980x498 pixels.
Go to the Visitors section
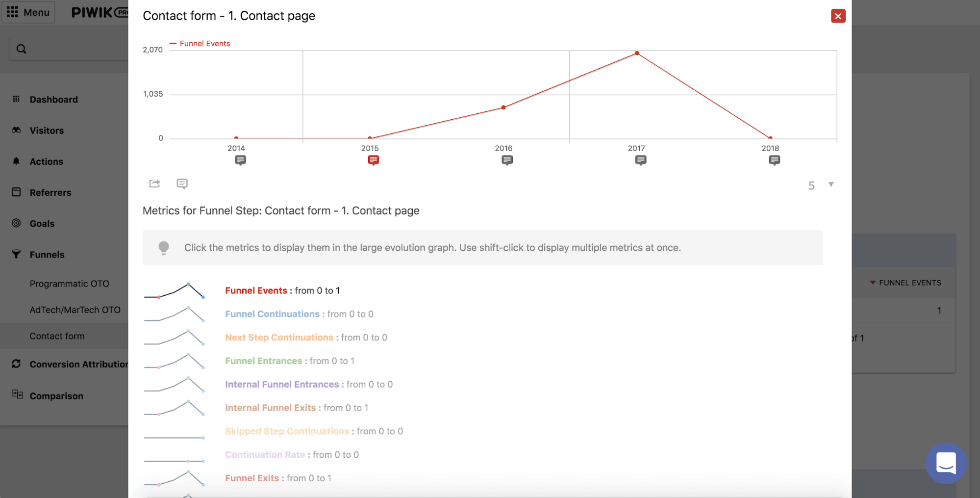click(47, 131)
